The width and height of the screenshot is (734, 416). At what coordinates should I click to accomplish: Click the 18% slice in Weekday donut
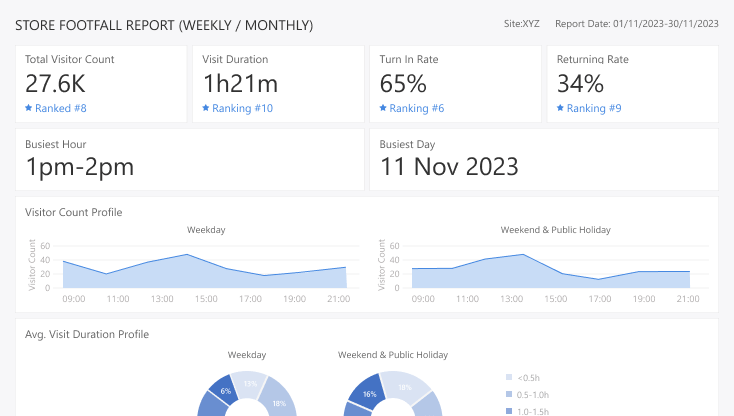pos(279,403)
